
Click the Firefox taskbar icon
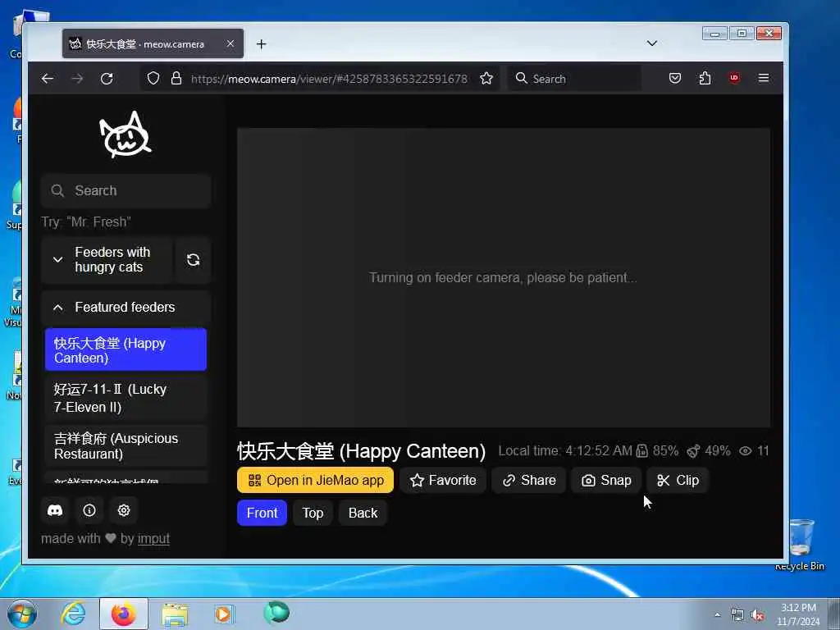click(x=124, y=614)
